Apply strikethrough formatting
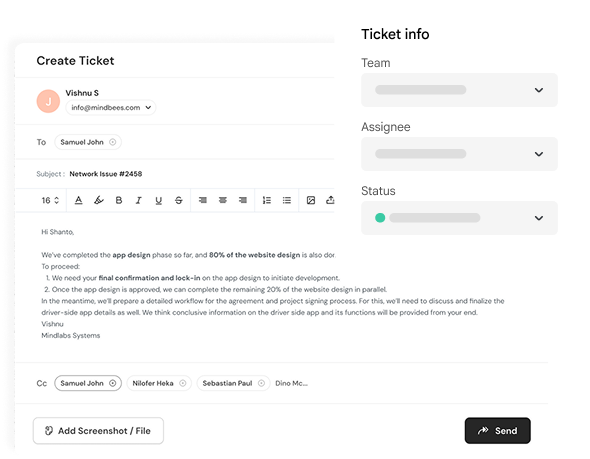Image resolution: width=590 pixels, height=459 pixels. coord(179,201)
